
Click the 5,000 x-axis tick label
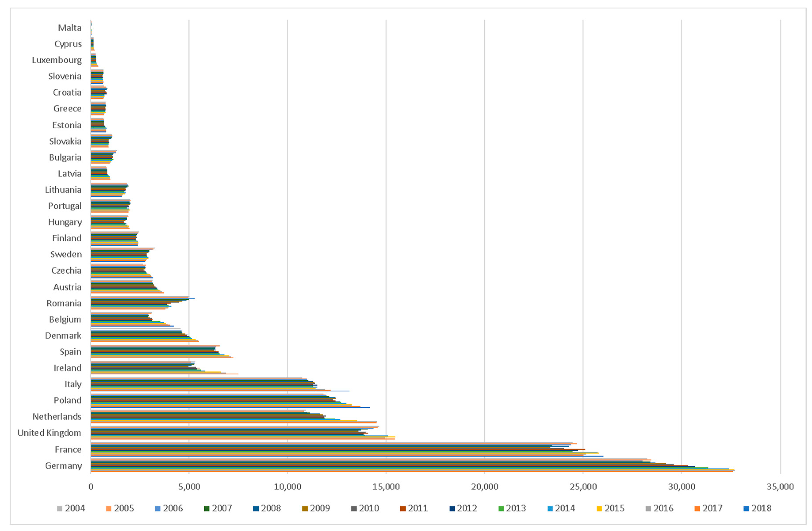click(189, 487)
